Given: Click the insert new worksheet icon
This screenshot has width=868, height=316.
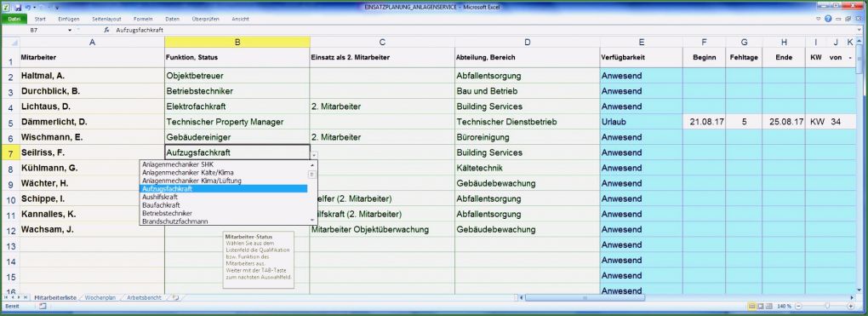Looking at the screenshot, I should (175, 298).
